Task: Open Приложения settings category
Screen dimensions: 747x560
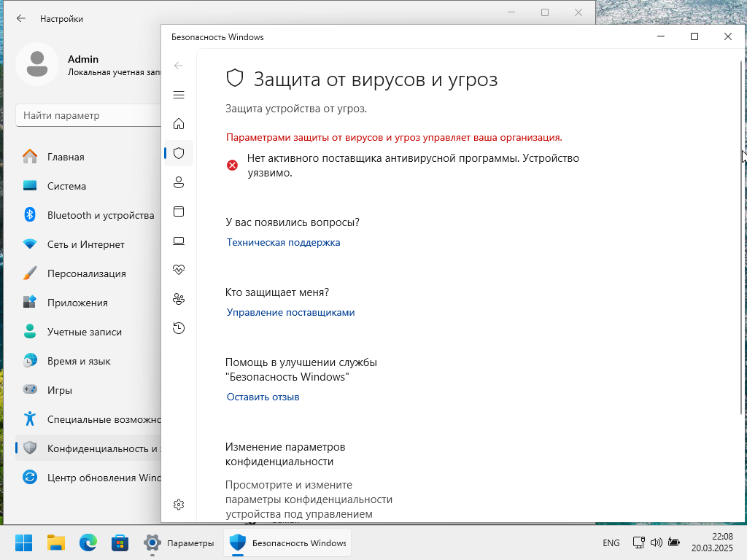Action: [88, 303]
